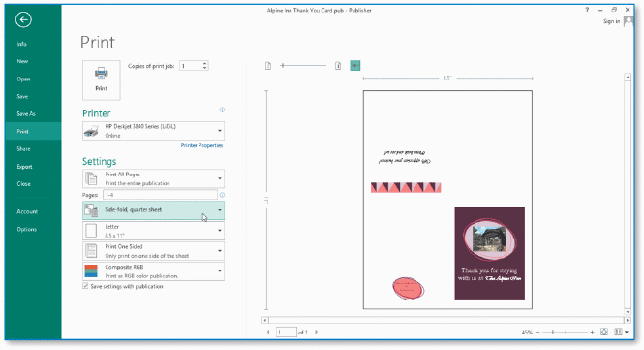Click the Print button with printer icon

[x=102, y=80]
